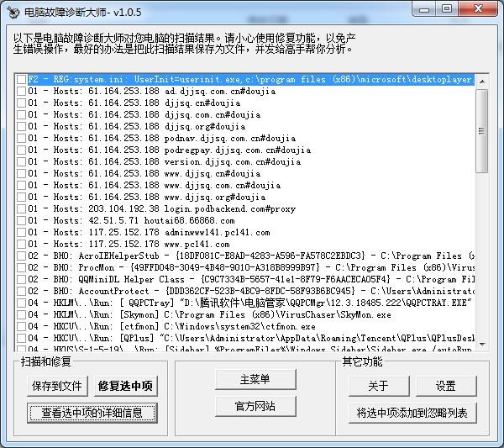Viewport: 504px width, 448px height.
Task: Go to 主菜单
Action: (255, 380)
